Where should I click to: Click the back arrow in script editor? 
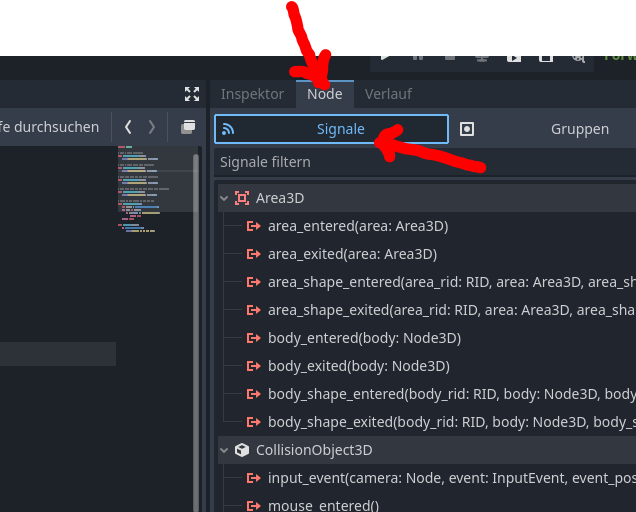pos(128,127)
